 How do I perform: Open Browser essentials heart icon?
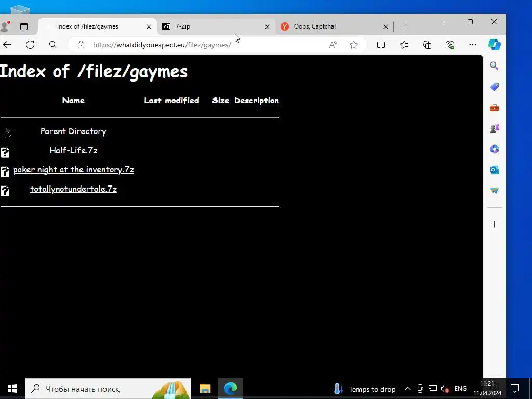[x=450, y=45]
